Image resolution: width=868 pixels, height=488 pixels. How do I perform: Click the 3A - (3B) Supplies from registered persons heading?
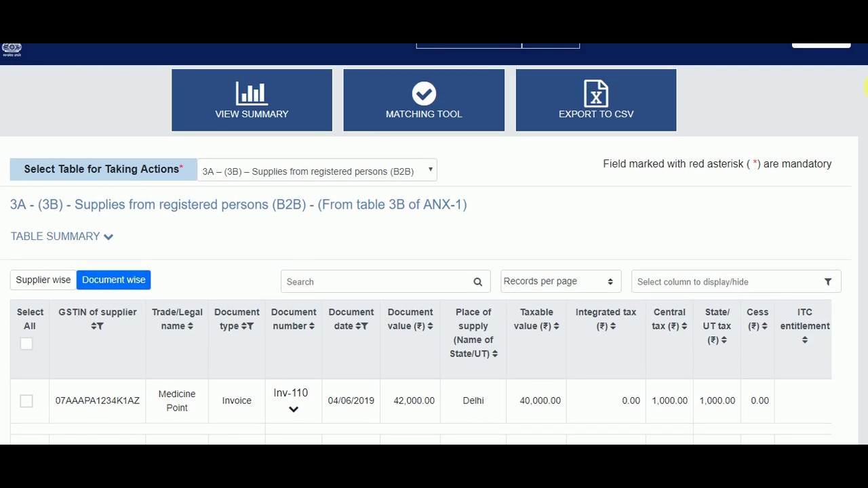pos(238,205)
